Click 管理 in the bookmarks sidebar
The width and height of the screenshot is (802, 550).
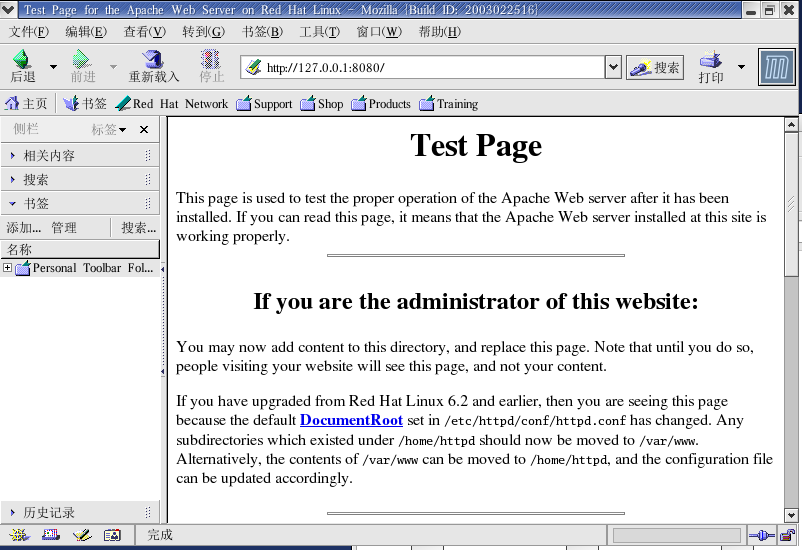point(64,228)
